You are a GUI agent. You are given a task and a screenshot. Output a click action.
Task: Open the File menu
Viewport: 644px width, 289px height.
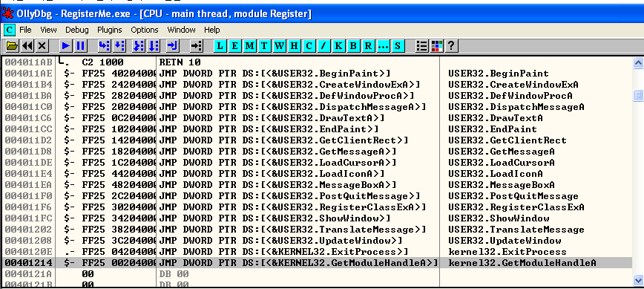tap(25, 30)
